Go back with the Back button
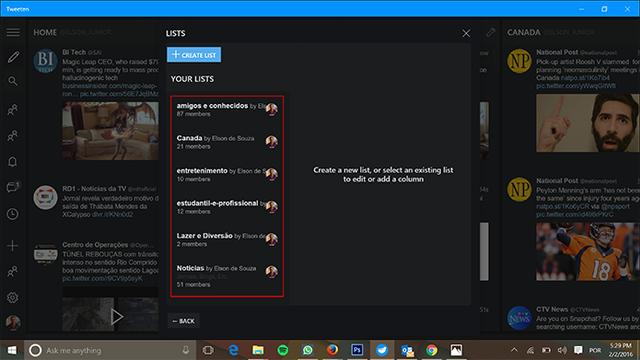Image resolution: width=640 pixels, height=360 pixels. click(184, 321)
